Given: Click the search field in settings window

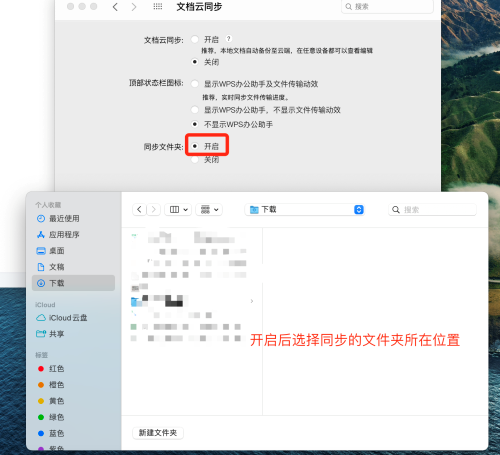Looking at the screenshot, I should point(387,6).
